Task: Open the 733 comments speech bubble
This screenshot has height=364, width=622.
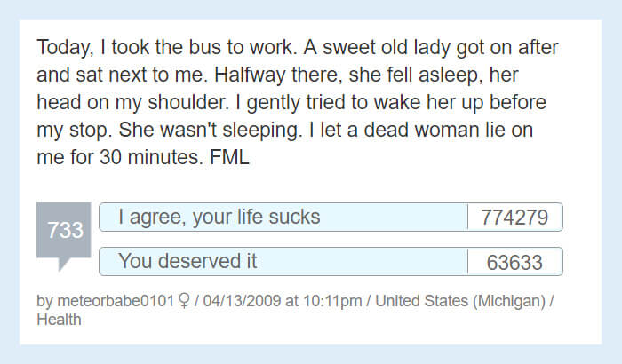Action: click(63, 230)
